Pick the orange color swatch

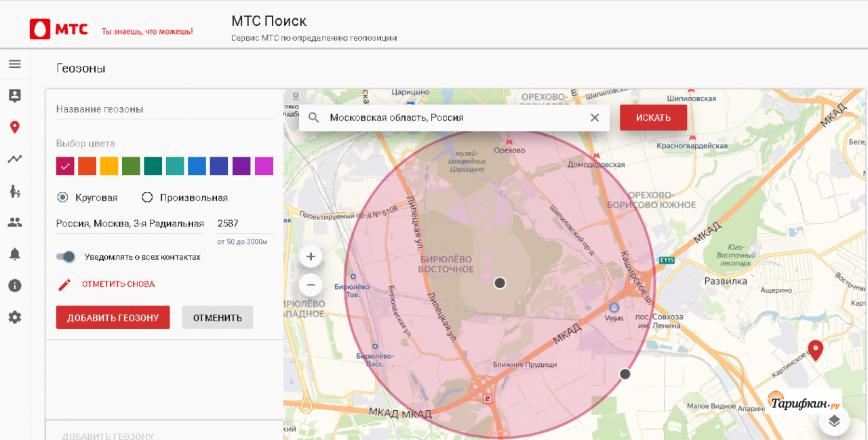pos(87,166)
